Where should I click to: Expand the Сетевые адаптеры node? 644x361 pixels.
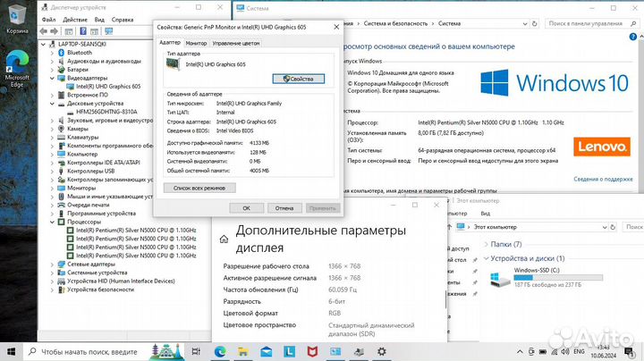52,264
